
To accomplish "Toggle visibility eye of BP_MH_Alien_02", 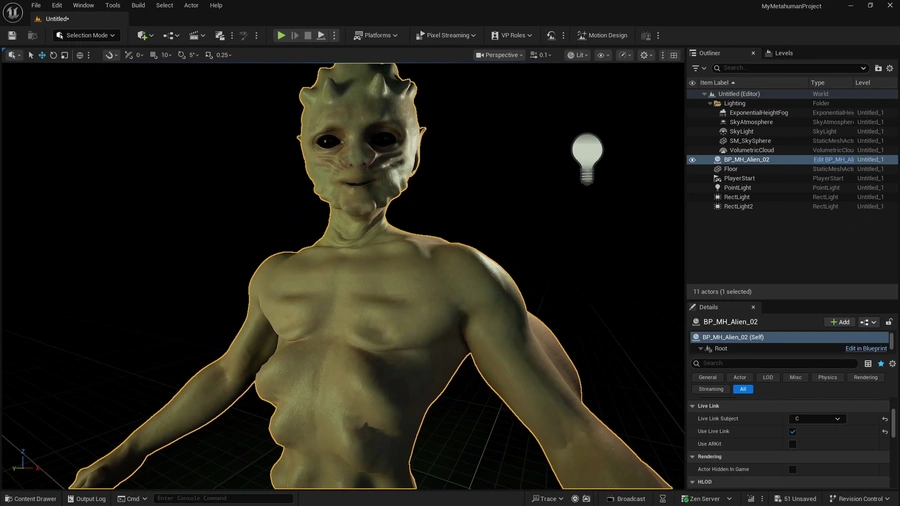I will coord(692,159).
